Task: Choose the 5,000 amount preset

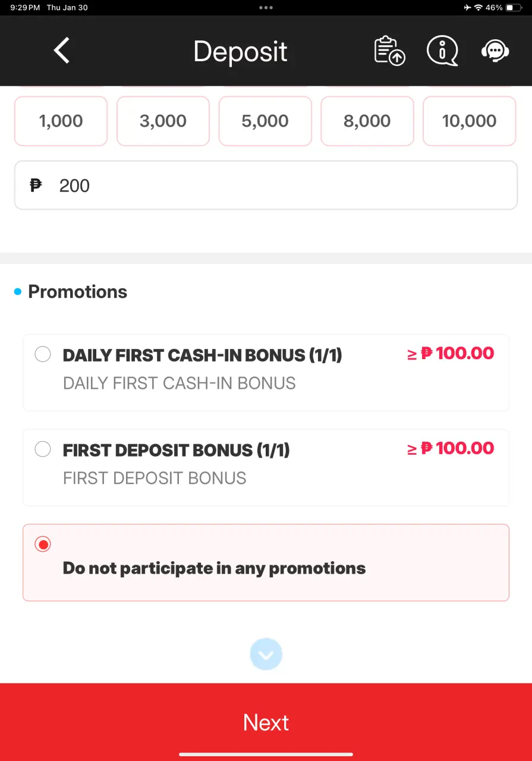Action: 265,121
